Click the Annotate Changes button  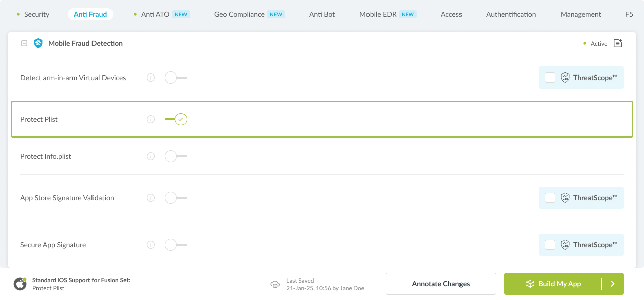[x=440, y=284]
